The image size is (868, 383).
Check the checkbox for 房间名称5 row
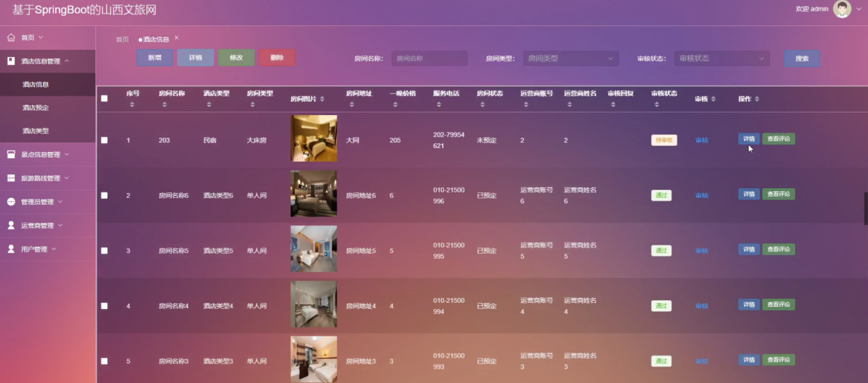[x=104, y=251]
